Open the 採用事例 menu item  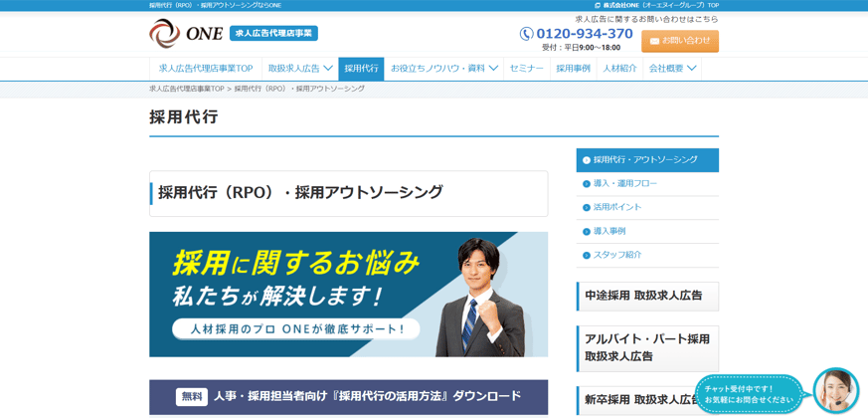(573, 69)
